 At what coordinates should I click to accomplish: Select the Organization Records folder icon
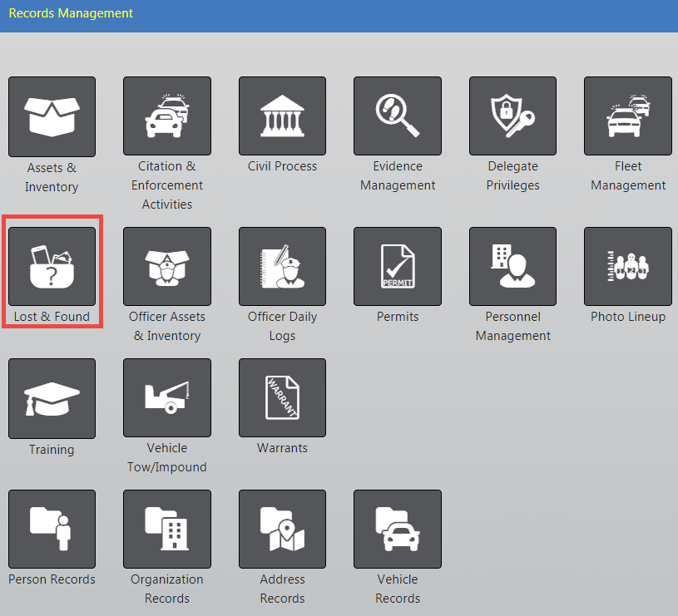pyautogui.click(x=167, y=529)
